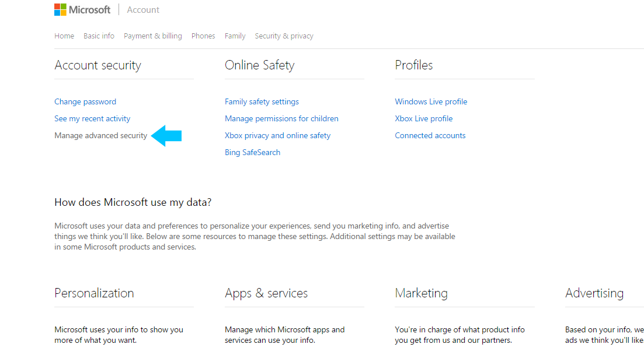Click the Microsoft logo

[82, 9]
